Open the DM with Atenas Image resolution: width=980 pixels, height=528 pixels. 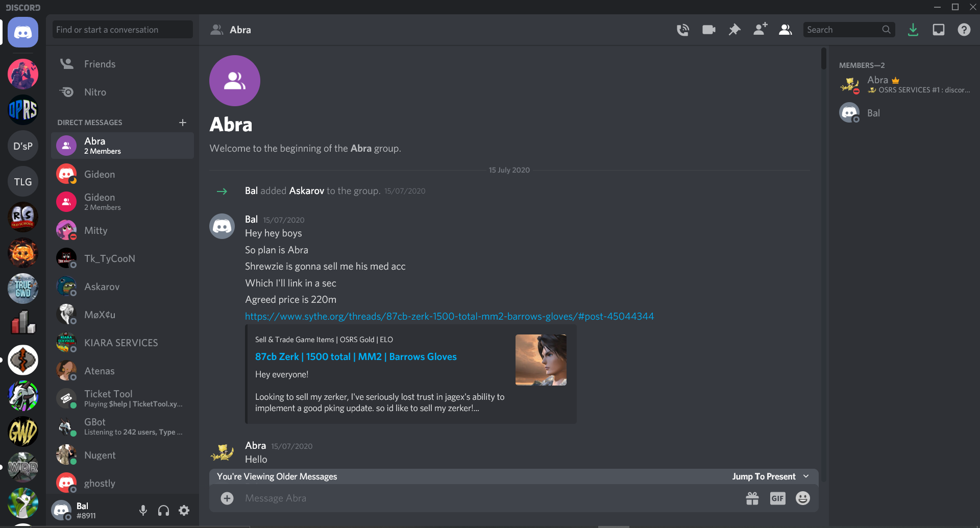[122, 371]
